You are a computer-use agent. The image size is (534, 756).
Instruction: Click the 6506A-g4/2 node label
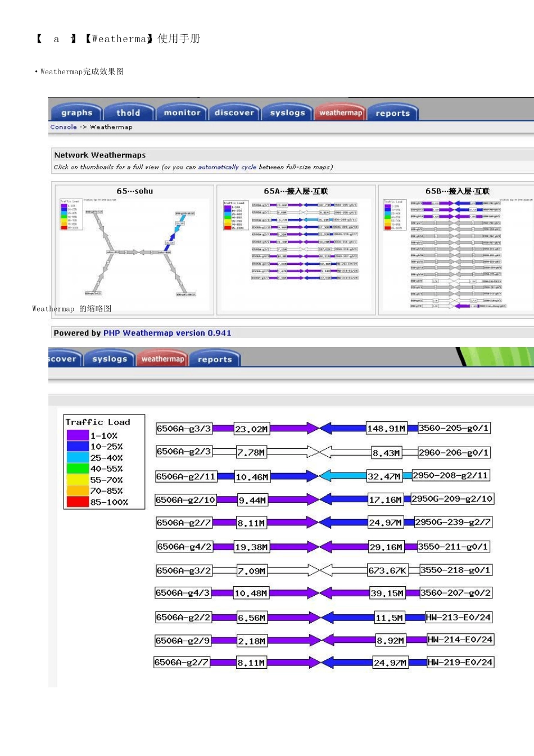pos(184,546)
